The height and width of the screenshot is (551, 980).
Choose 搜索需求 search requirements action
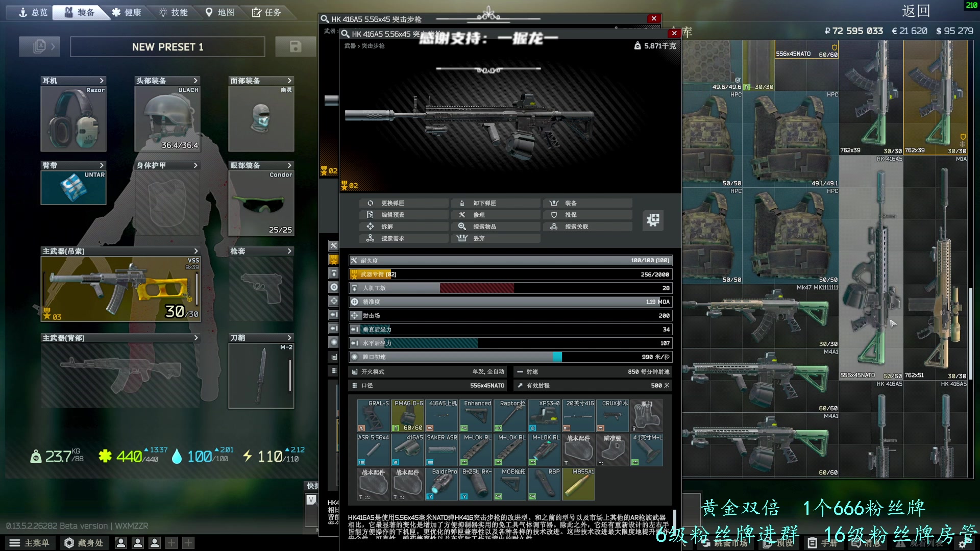(x=403, y=238)
